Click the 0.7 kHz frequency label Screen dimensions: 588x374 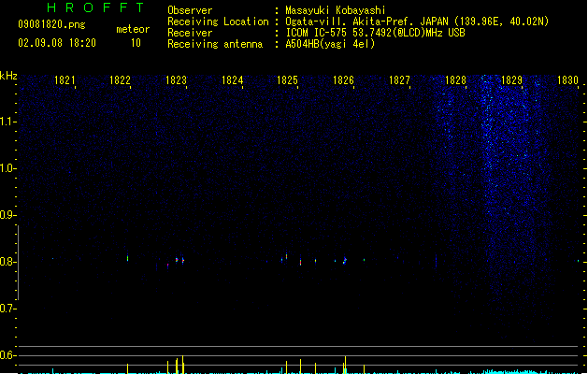pos(8,309)
